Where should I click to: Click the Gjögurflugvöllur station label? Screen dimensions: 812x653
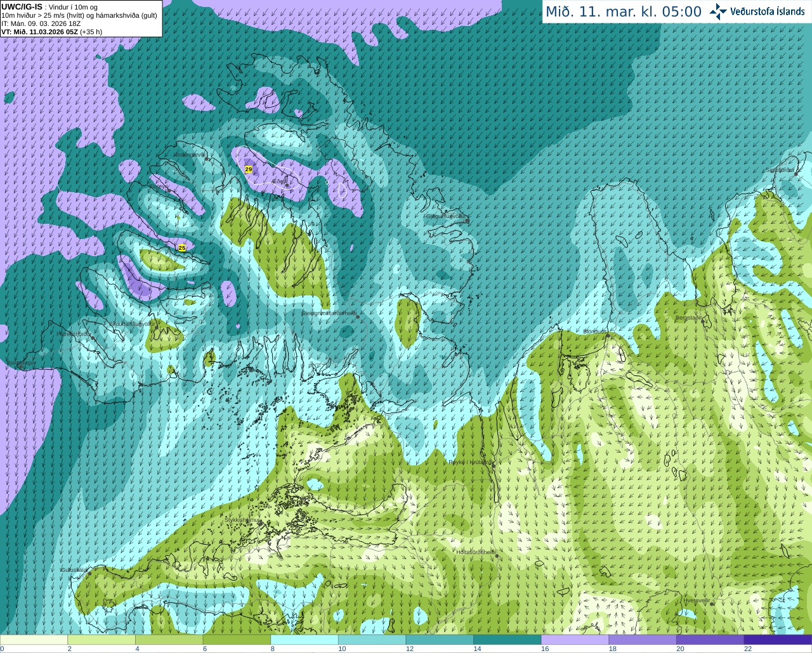point(446,216)
